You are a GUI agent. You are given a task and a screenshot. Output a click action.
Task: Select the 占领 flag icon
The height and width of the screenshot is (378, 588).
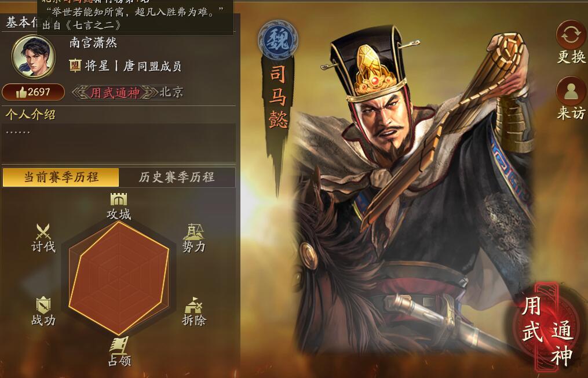pyautogui.click(x=119, y=346)
